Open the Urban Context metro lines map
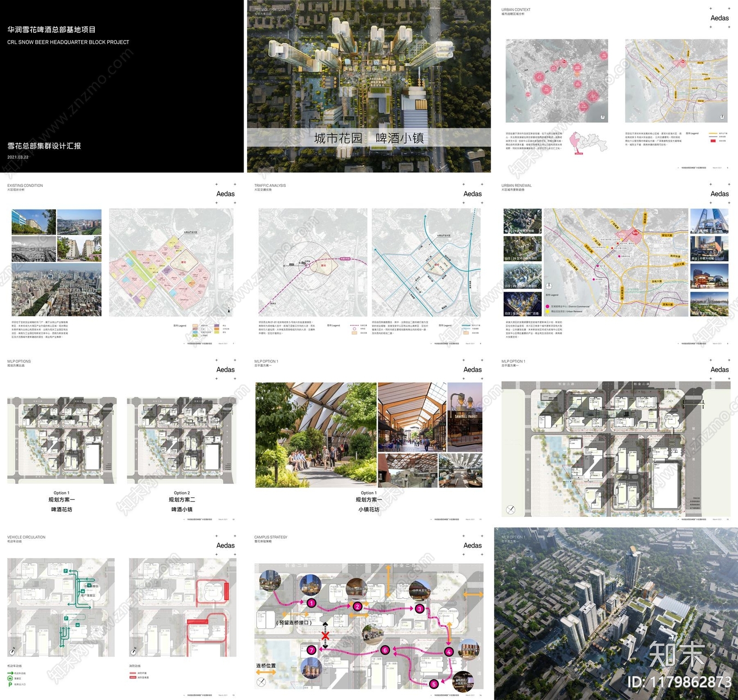The height and width of the screenshot is (700, 738). 676,81
